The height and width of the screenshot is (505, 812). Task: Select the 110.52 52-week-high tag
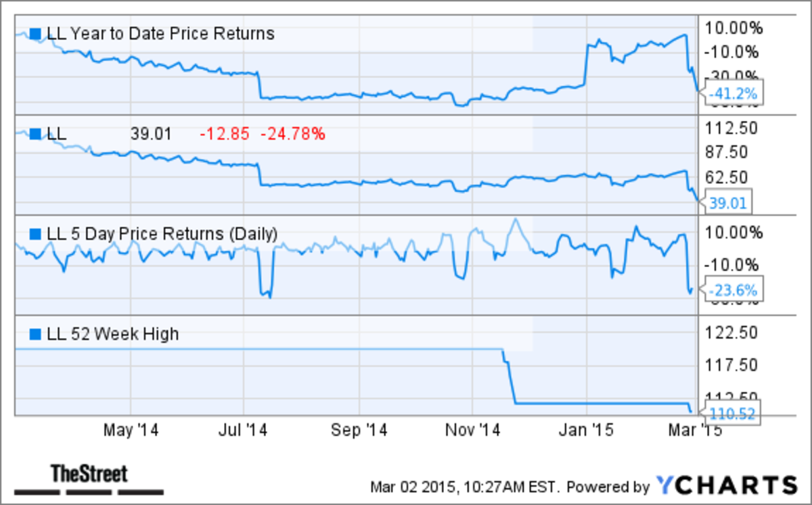(x=733, y=412)
